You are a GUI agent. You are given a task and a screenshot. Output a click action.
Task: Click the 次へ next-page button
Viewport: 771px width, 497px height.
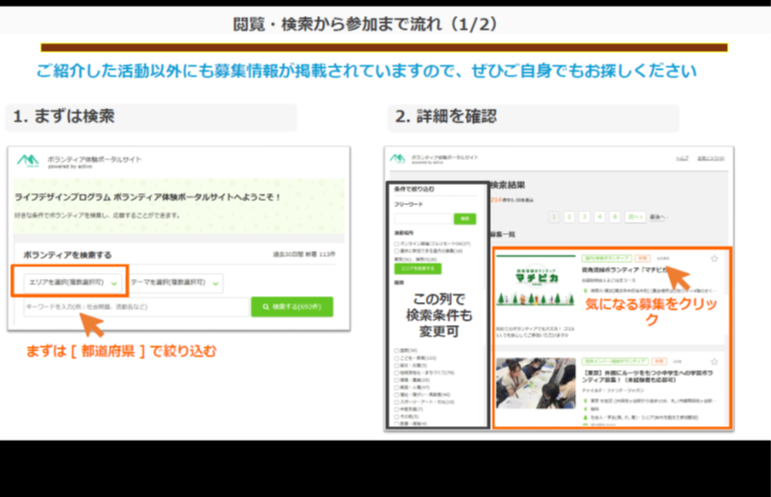pos(635,217)
